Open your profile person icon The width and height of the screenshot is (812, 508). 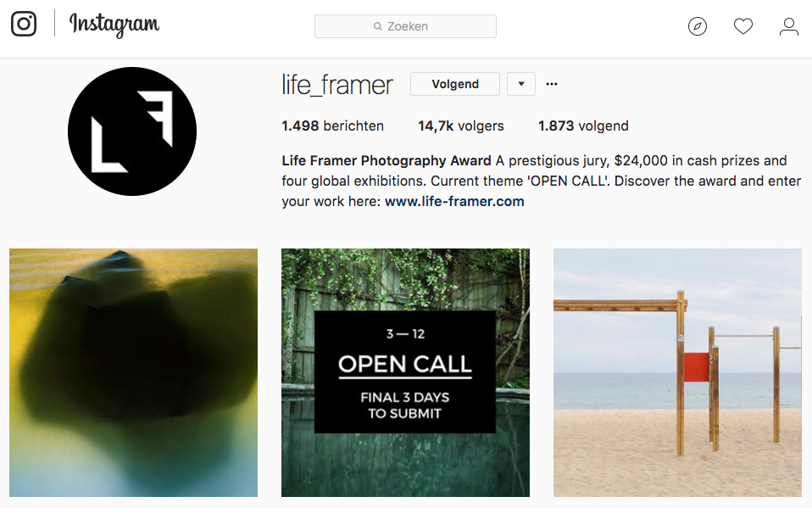point(789,26)
